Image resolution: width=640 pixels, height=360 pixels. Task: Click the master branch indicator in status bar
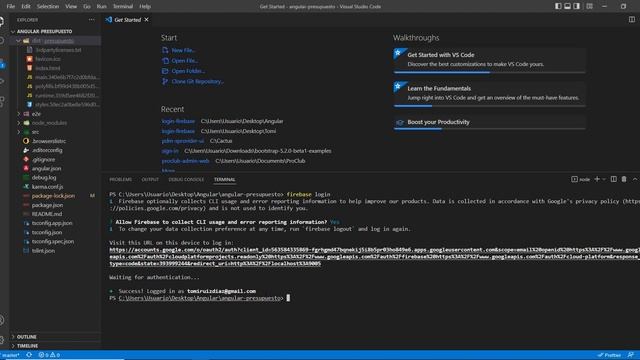tap(10, 355)
